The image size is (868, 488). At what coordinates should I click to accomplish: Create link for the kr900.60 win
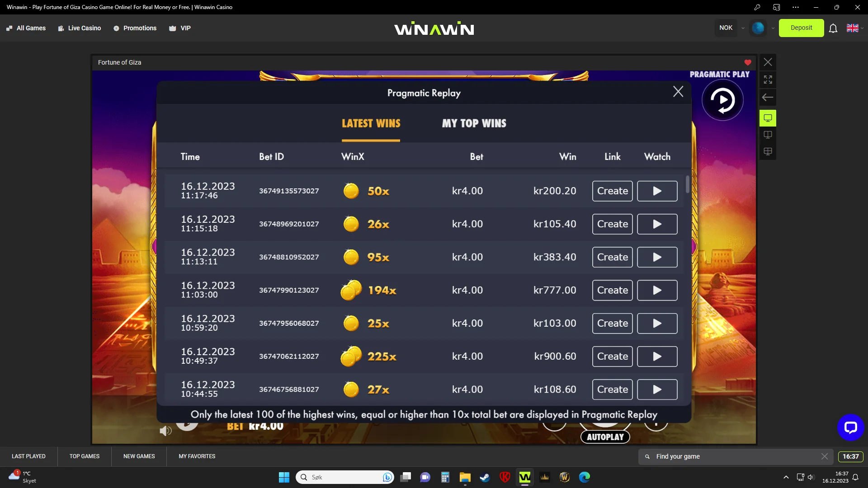point(612,357)
